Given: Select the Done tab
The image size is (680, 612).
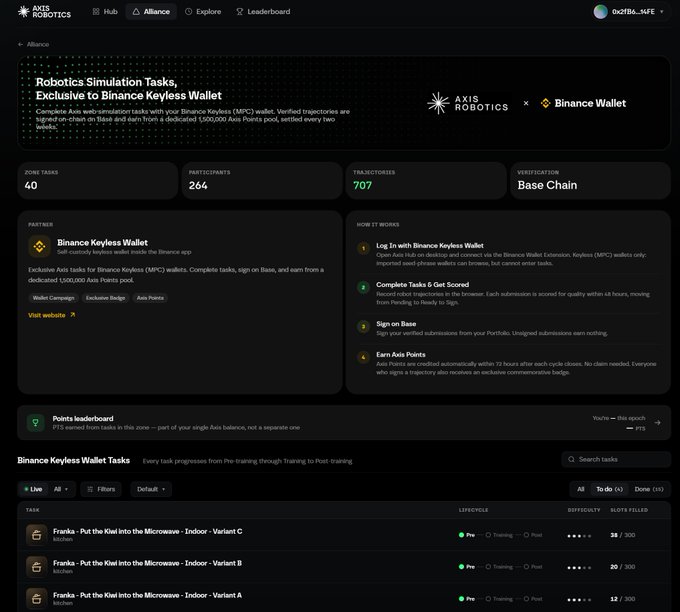Looking at the screenshot, I should coord(649,489).
